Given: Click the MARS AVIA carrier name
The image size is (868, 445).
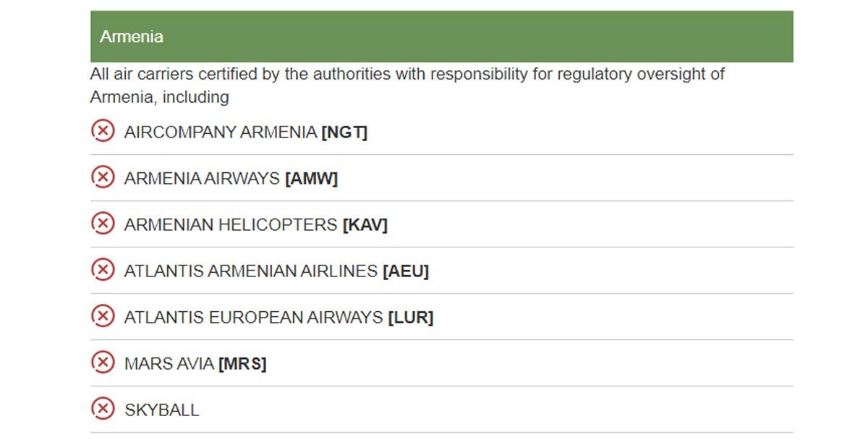Looking at the screenshot, I should 169,364.
